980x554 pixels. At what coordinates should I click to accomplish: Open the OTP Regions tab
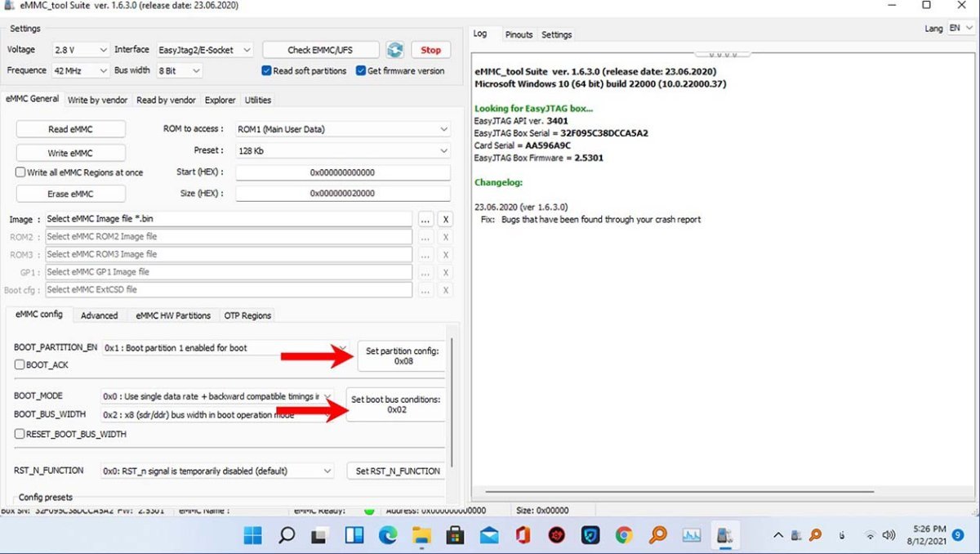248,315
